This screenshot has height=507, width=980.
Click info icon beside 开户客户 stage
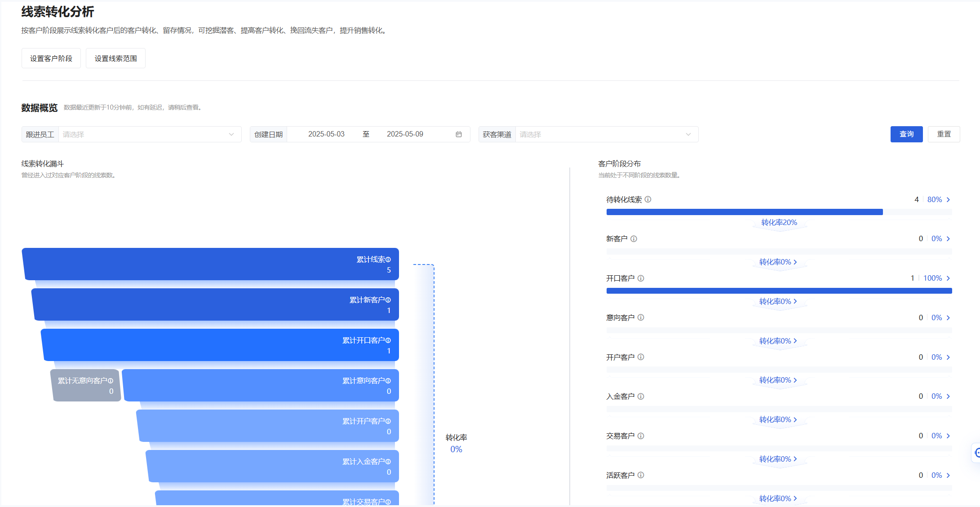point(641,357)
